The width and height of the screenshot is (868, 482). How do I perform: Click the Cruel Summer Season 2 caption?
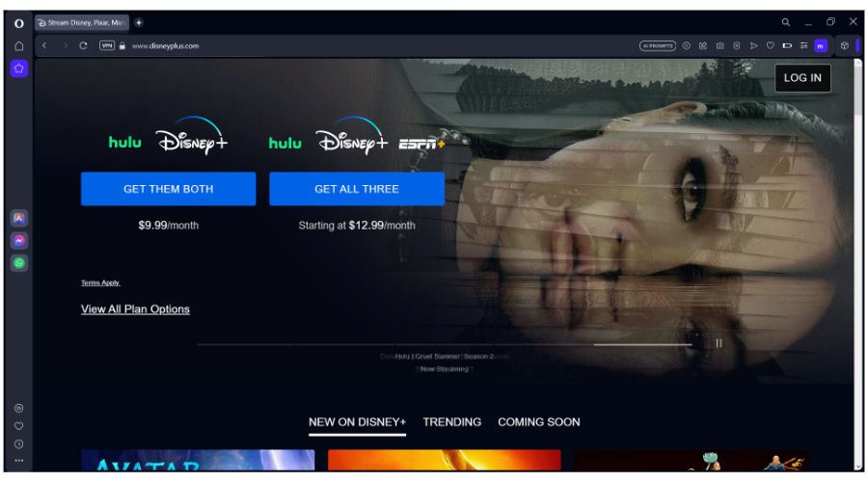(x=444, y=357)
